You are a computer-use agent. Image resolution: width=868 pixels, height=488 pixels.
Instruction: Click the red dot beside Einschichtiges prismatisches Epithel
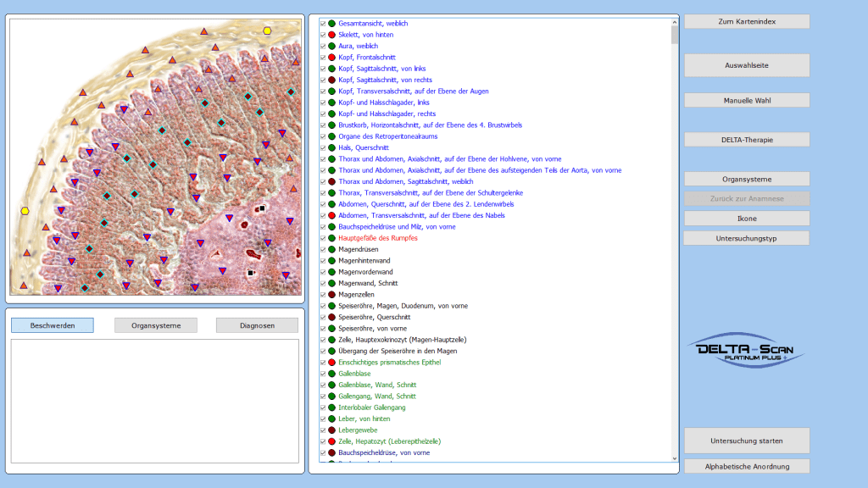pos(332,363)
